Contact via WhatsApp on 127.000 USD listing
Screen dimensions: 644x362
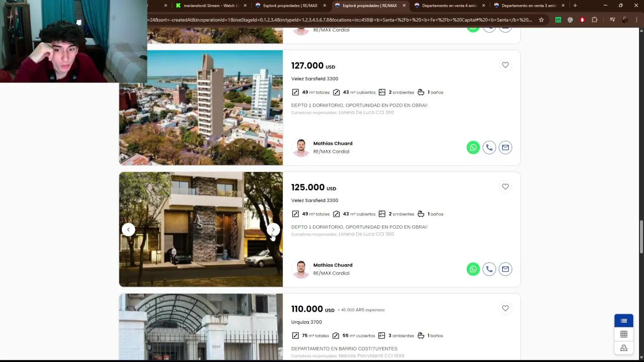(473, 147)
